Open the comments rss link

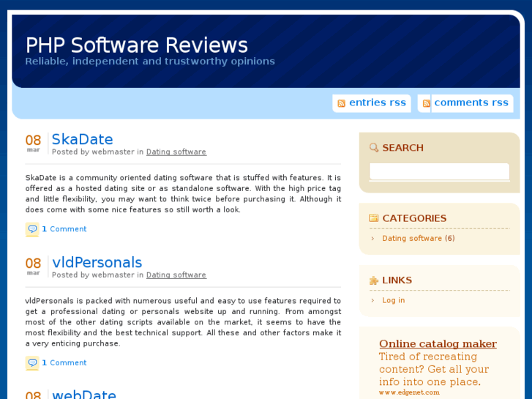click(471, 102)
